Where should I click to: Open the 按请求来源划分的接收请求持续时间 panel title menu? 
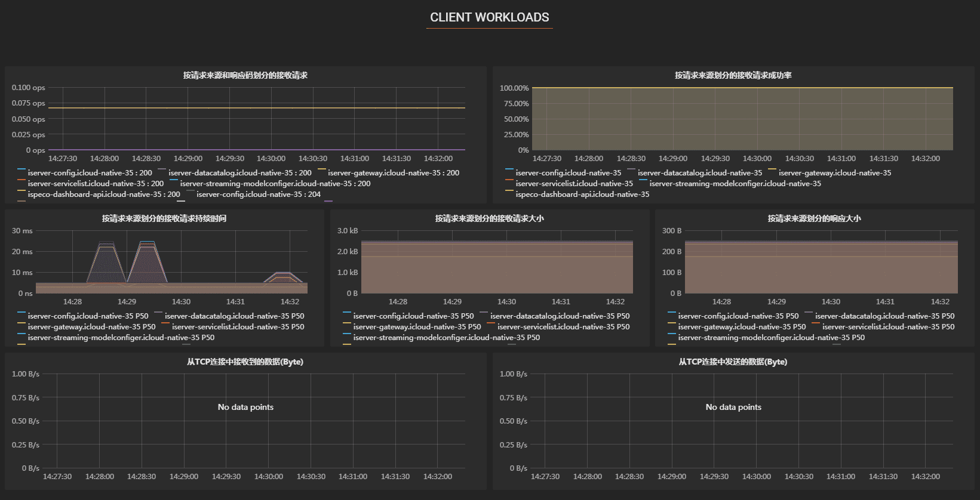click(164, 218)
